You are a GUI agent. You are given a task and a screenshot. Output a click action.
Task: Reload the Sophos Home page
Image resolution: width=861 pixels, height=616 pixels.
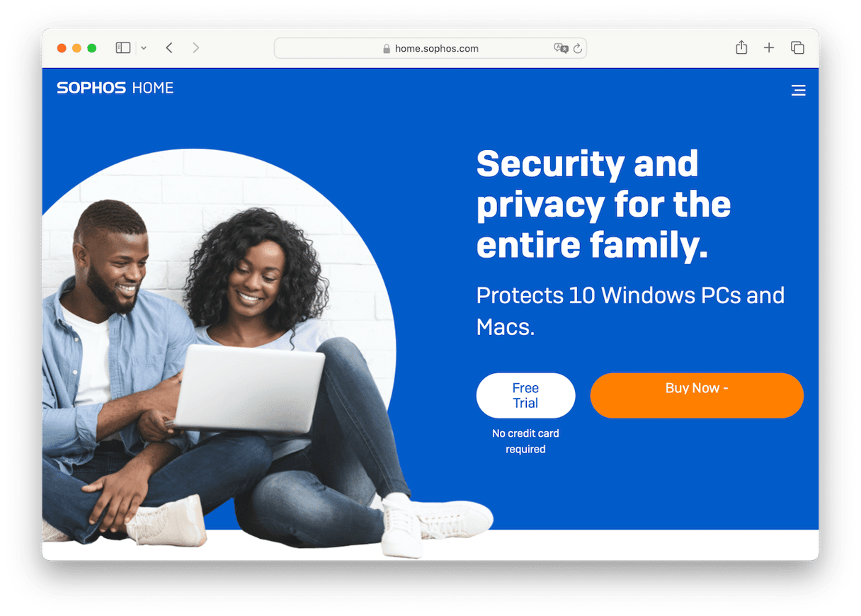[x=578, y=48]
